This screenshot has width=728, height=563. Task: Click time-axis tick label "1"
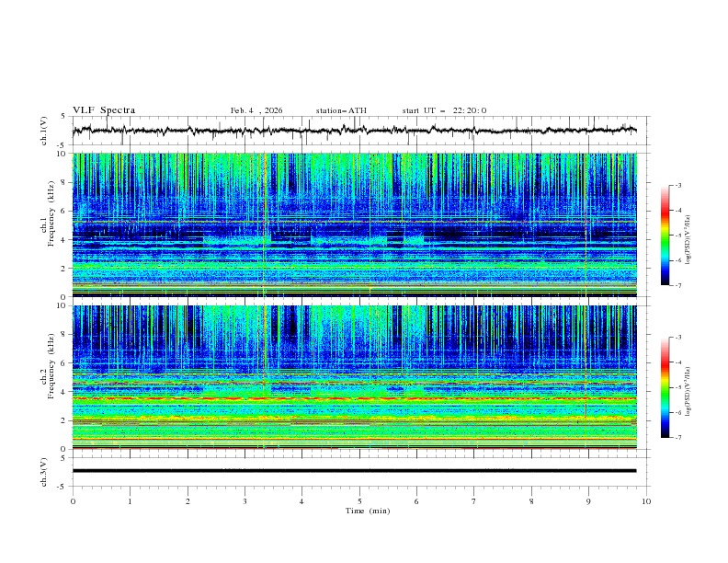point(131,501)
